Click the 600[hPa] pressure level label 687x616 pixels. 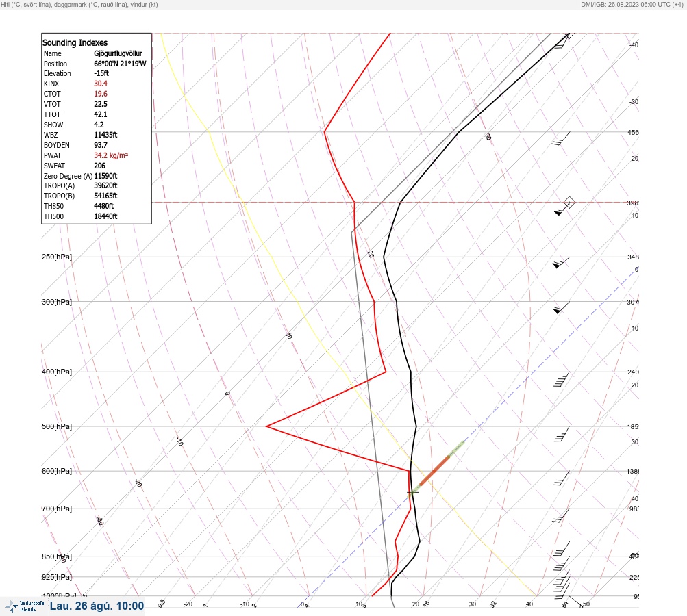coord(57,471)
